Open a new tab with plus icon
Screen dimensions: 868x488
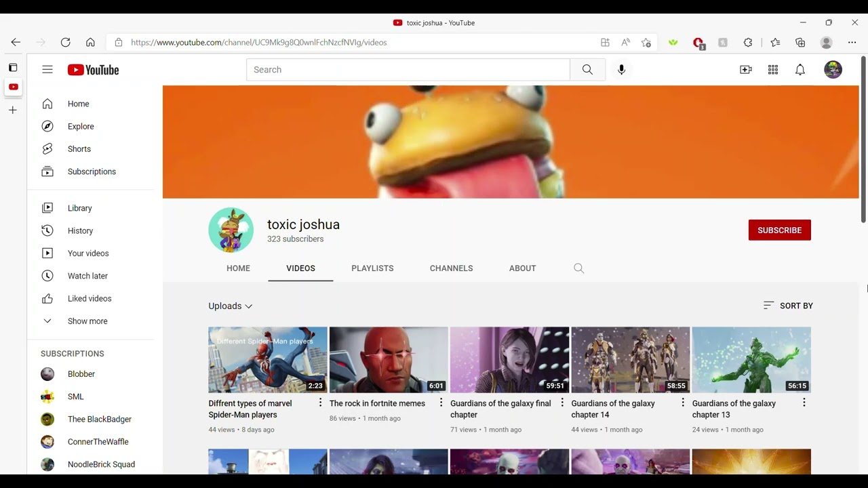(x=13, y=110)
